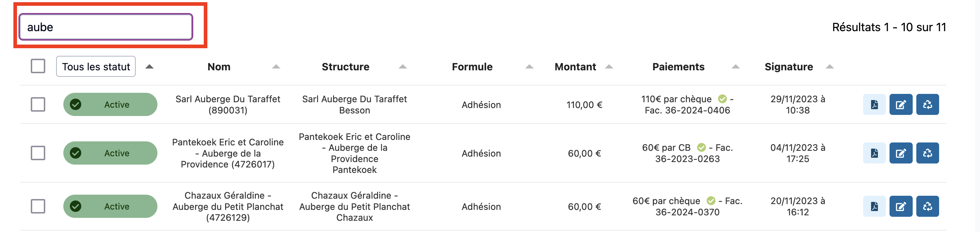Edit the Auberge de la Providence entry
The width and height of the screenshot is (980, 232).
[x=900, y=153]
